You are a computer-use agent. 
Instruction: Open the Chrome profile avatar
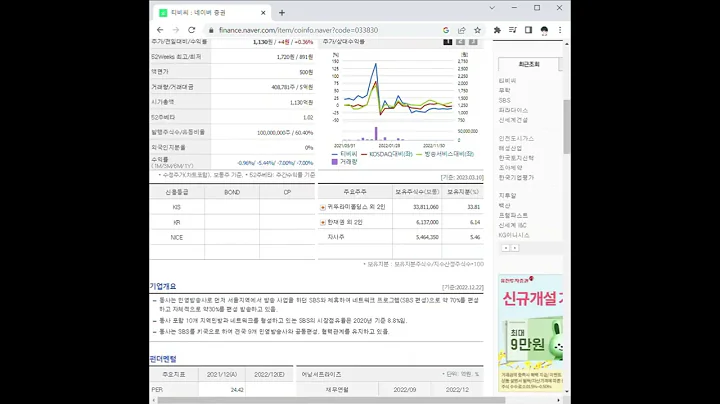click(544, 30)
